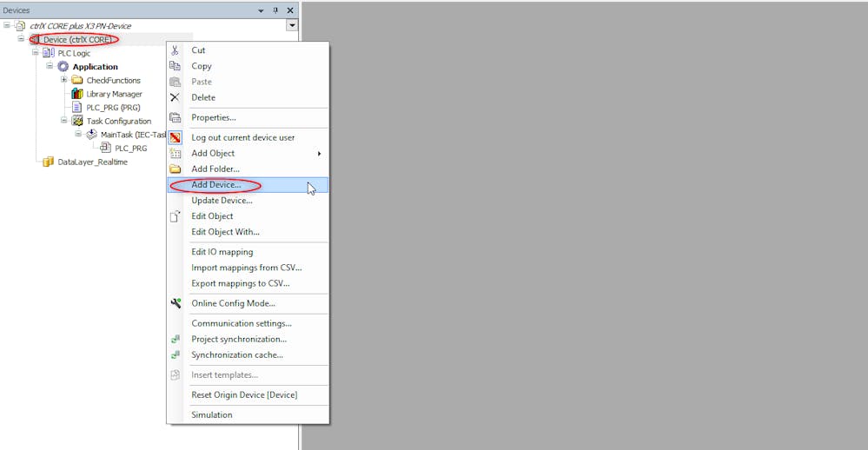Viewport: 868px width, 450px height.
Task: Choose Add Device... from context menu
Action: click(x=248, y=185)
